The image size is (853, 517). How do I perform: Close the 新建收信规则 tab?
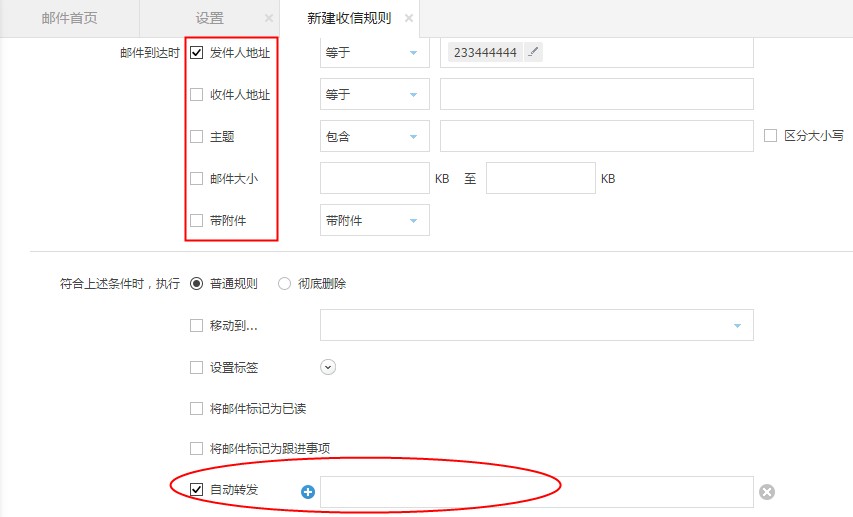click(408, 18)
